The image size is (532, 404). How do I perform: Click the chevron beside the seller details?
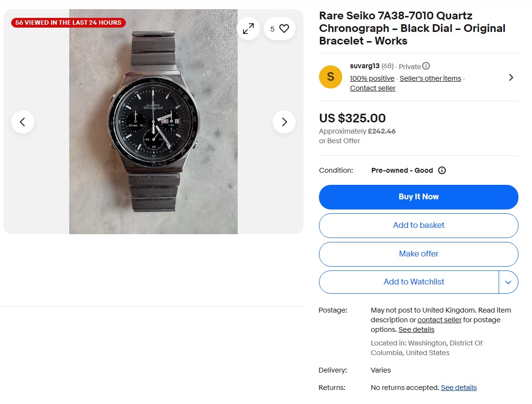[511, 76]
